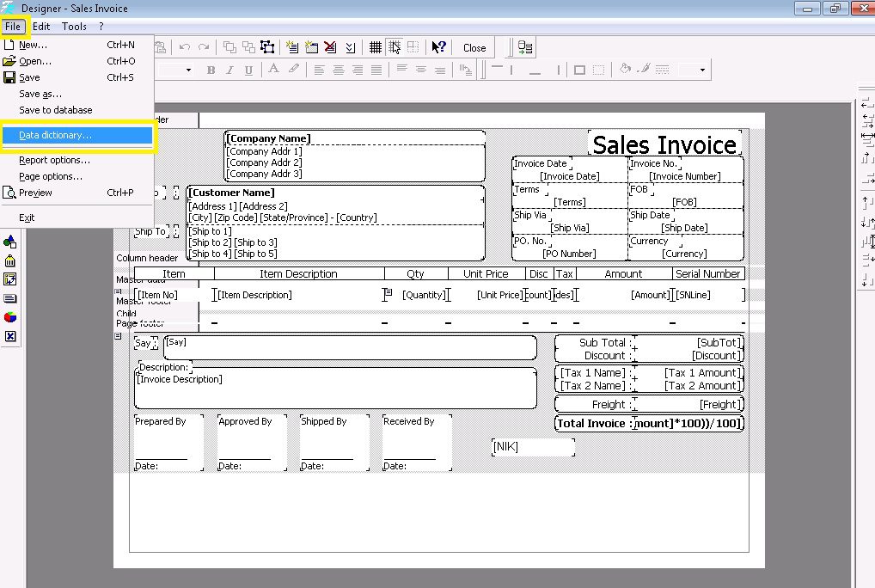Screen dimensions: 875x588
Task: Align text to vertical middle
Action: (421, 69)
